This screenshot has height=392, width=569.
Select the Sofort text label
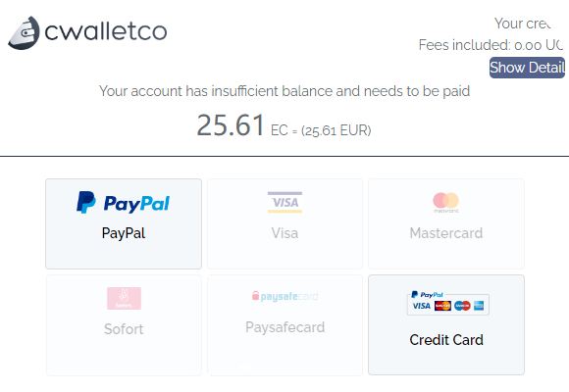coord(124,329)
